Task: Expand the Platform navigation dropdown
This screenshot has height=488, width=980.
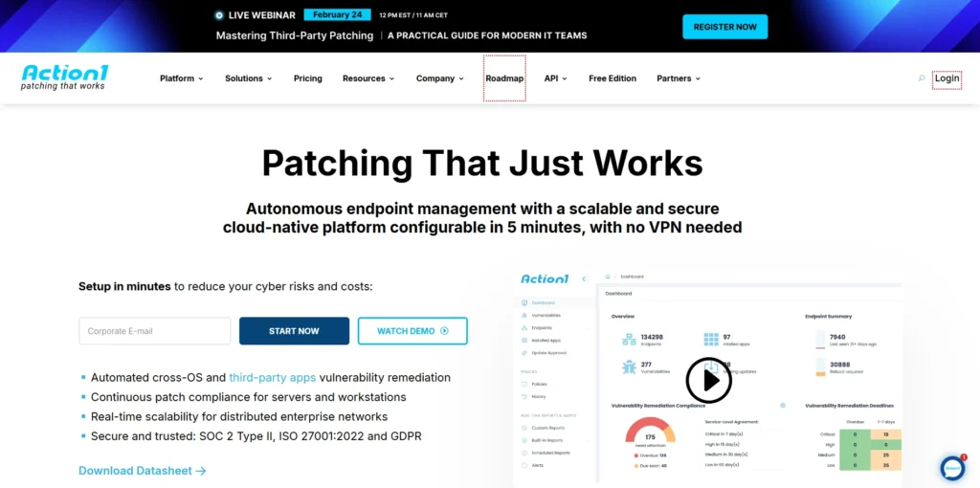Action: [x=181, y=78]
